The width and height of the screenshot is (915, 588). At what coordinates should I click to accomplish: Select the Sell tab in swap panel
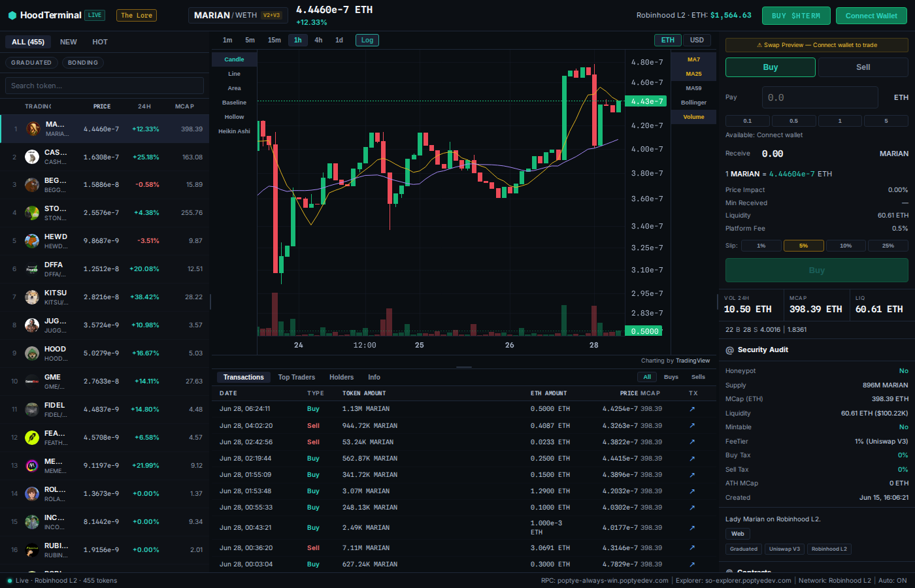coord(863,67)
